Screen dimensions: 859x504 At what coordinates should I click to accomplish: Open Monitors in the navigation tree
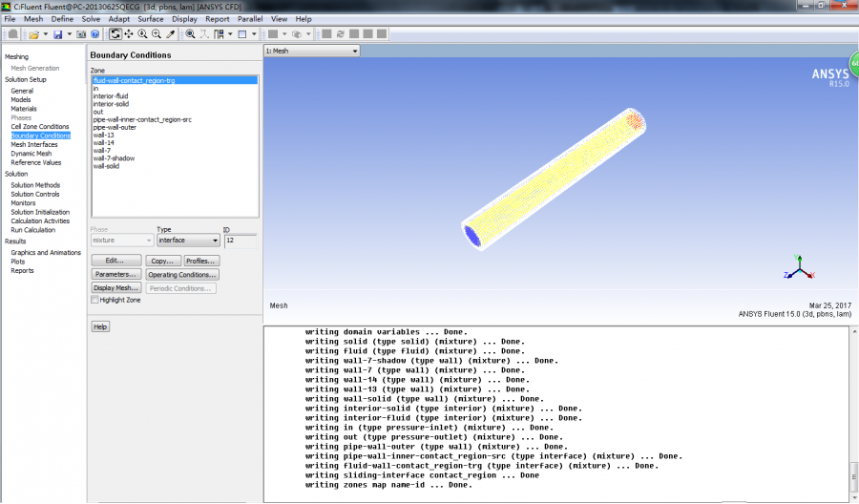pyautogui.click(x=23, y=203)
